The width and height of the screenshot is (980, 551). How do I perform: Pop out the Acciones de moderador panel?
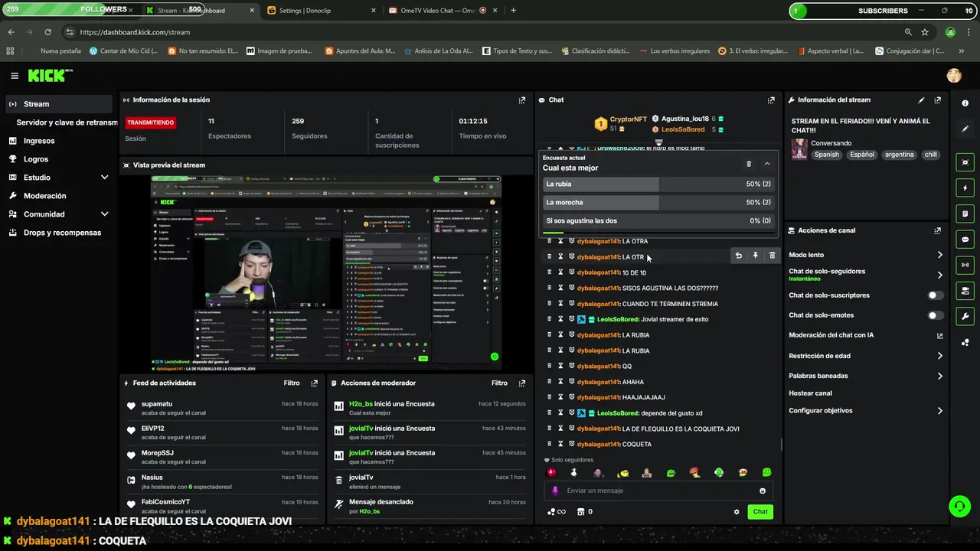(522, 383)
